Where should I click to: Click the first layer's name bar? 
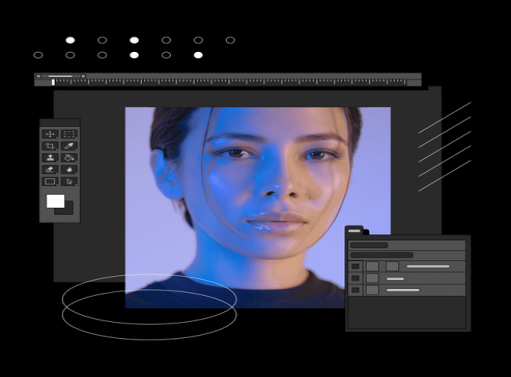(428, 266)
